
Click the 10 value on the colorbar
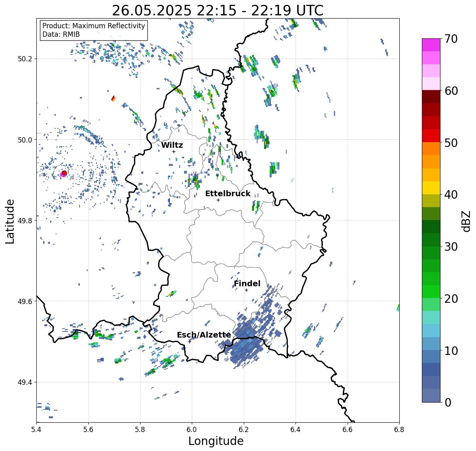[451, 350]
